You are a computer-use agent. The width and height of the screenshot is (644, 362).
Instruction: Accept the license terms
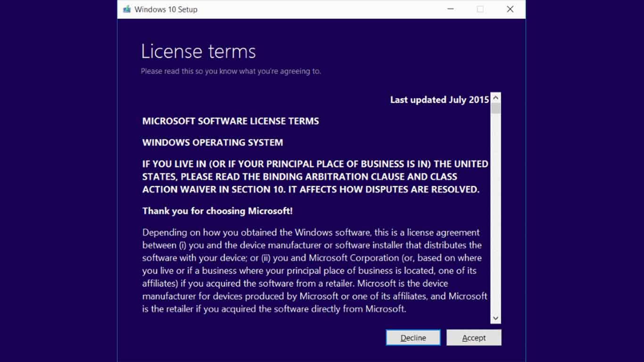(474, 337)
